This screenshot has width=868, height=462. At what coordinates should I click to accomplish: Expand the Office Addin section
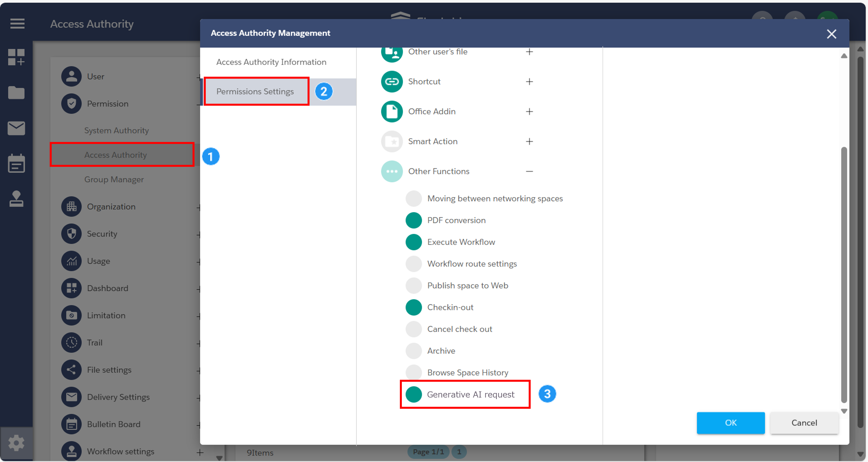click(x=529, y=111)
